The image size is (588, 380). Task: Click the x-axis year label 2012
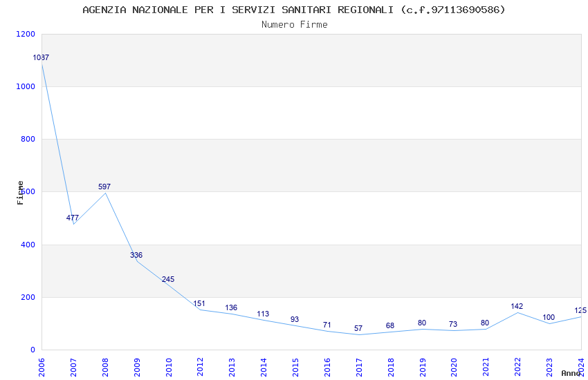point(200,368)
